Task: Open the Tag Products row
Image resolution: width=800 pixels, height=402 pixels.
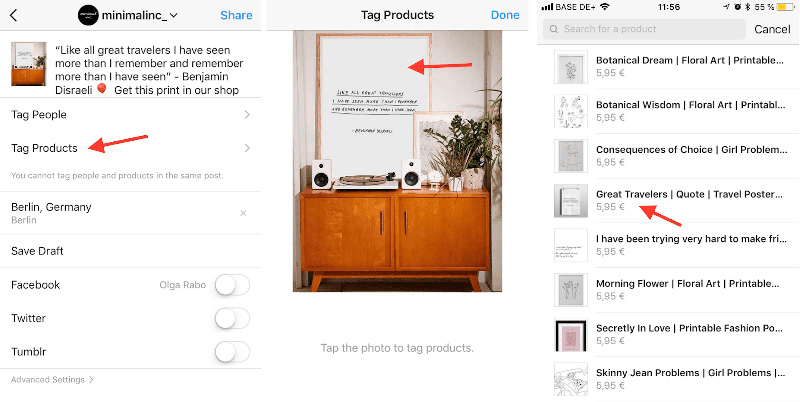Action: pos(131,148)
